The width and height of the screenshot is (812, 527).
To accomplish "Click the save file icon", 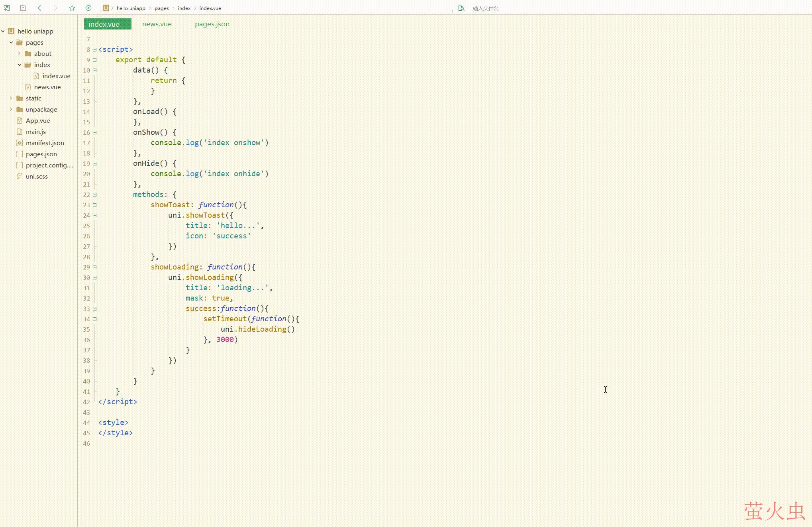I will coord(23,8).
